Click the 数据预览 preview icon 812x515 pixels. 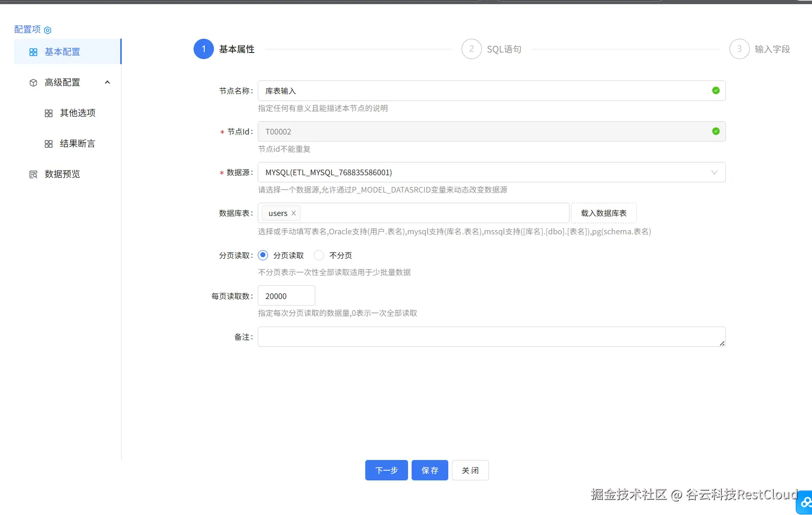34,174
